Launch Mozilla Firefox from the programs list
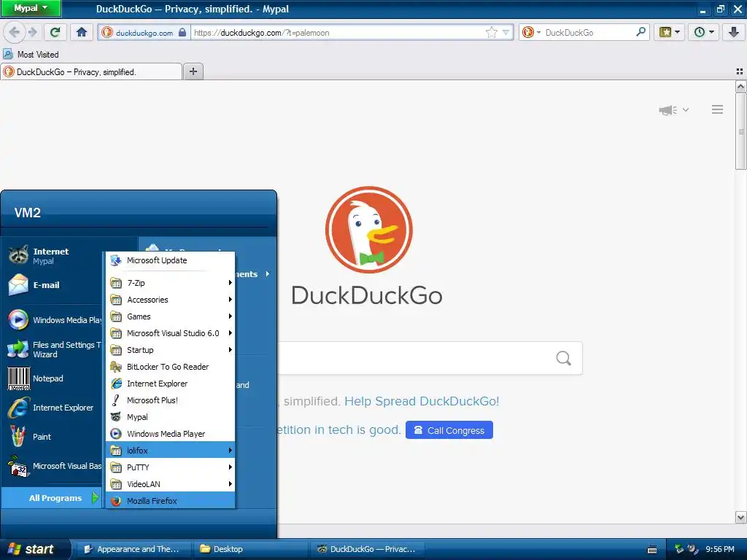The image size is (747, 560). (171, 501)
